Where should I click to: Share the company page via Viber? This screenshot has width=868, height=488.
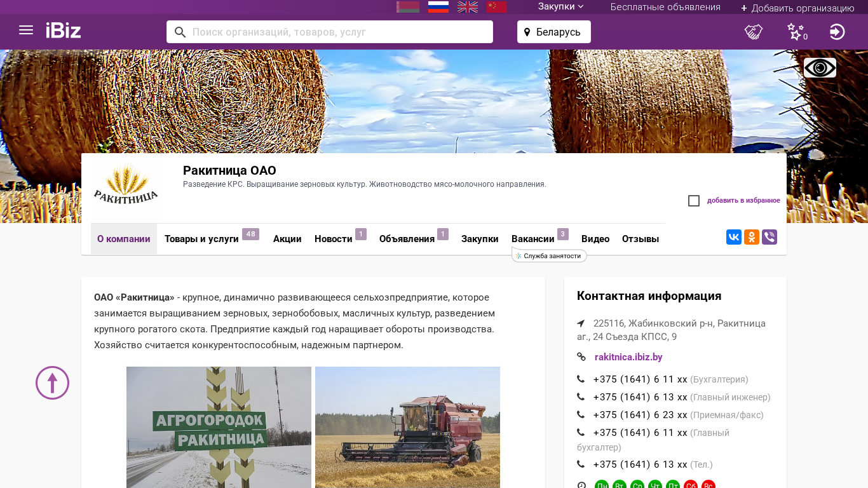770,238
